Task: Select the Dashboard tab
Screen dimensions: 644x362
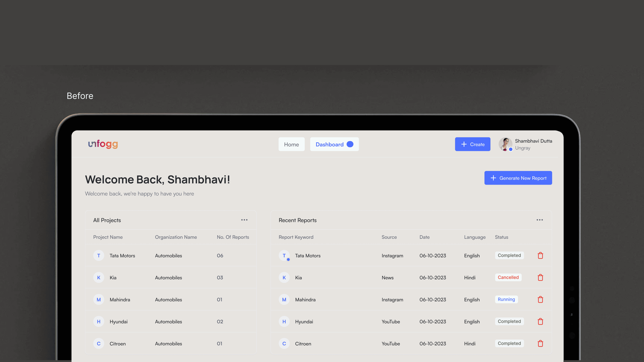Action: pos(330,144)
